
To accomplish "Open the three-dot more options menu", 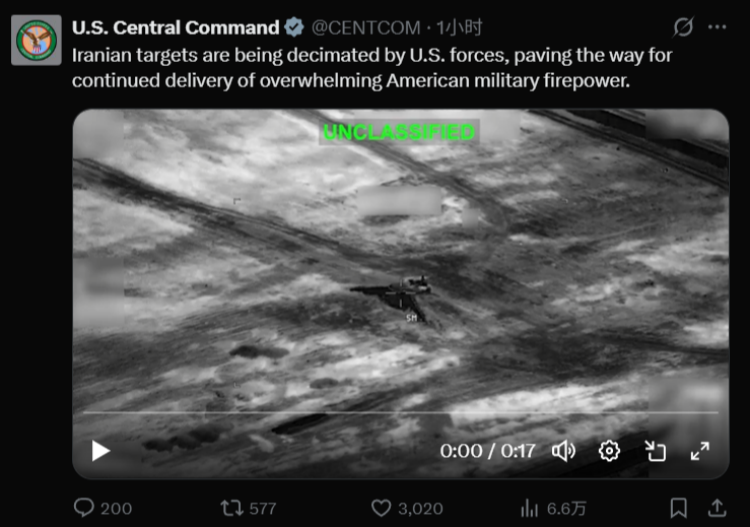I will click(717, 27).
